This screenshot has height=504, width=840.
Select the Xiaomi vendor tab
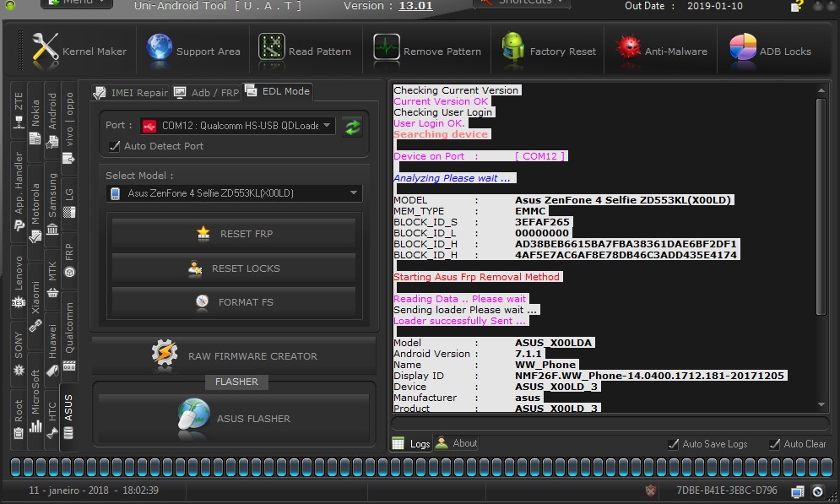pos(35,306)
